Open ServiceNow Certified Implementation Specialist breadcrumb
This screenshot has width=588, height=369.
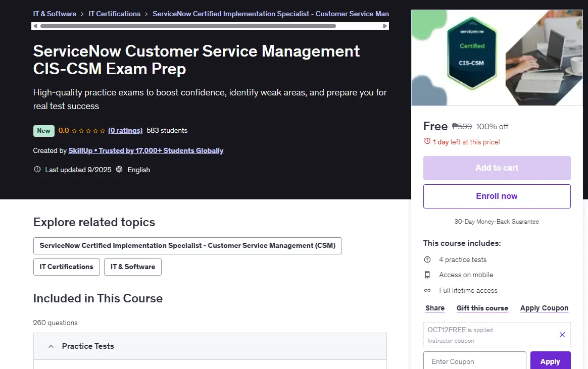(271, 14)
